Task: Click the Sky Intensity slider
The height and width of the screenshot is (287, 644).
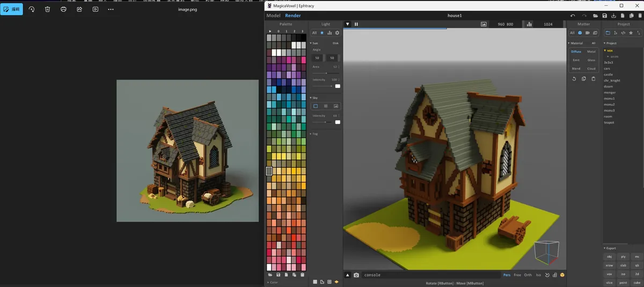Action: [323, 122]
